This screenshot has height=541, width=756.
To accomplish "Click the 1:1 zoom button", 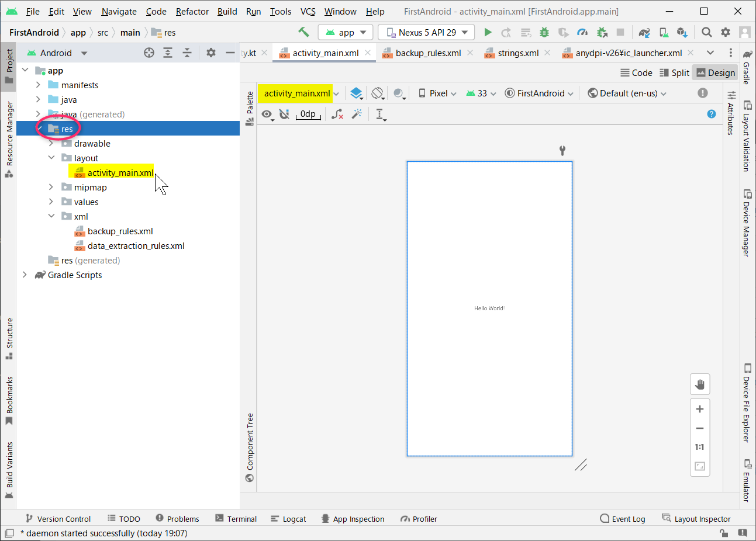I will 700,447.
